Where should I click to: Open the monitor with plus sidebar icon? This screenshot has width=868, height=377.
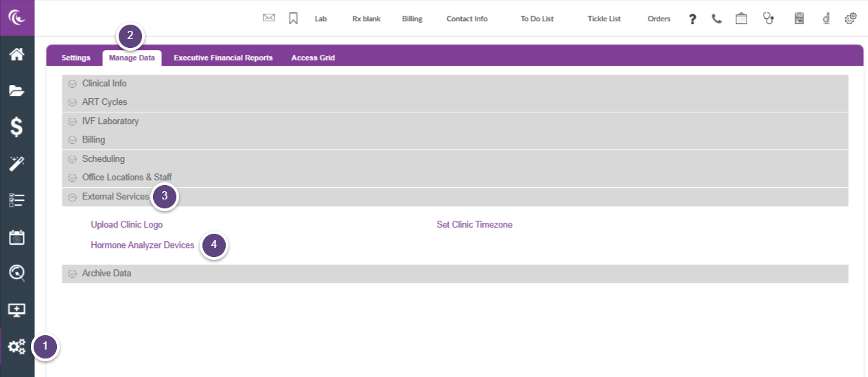16,310
